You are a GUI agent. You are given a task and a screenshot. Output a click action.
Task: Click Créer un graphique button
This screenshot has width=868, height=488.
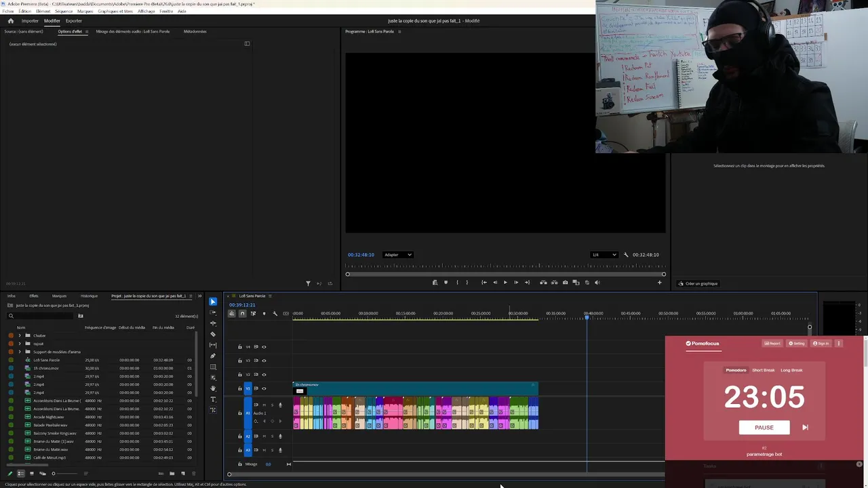698,284
